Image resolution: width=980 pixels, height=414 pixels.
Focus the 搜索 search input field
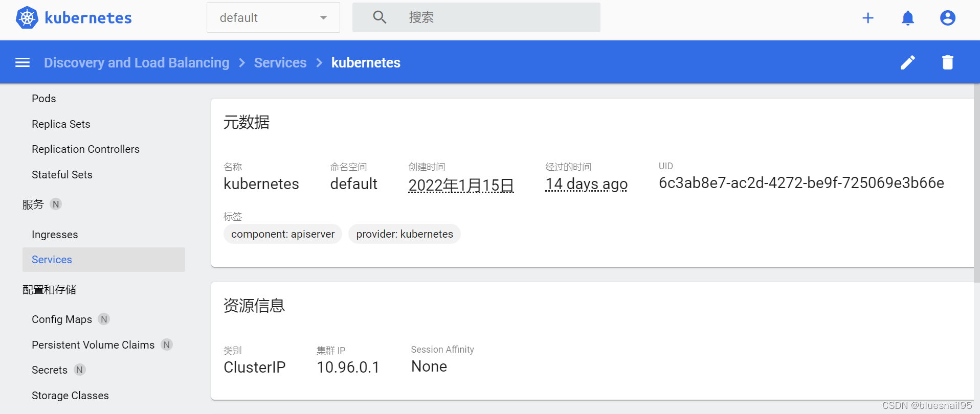476,17
